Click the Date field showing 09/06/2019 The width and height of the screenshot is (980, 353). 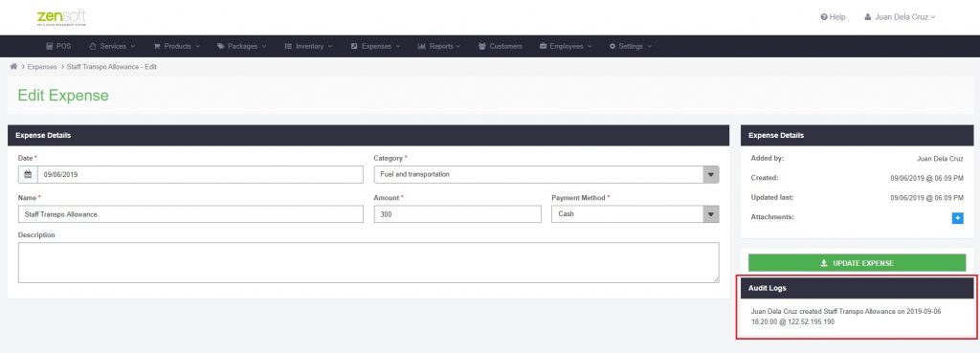pyautogui.click(x=200, y=174)
